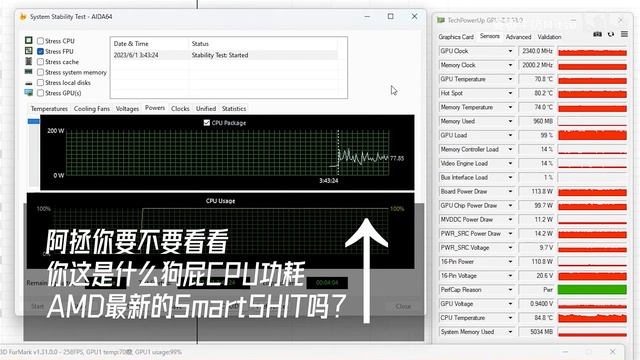Viewport: 640px width, 360px height.
Task: Expand the Video Engine Load dropdown
Action: point(510,163)
